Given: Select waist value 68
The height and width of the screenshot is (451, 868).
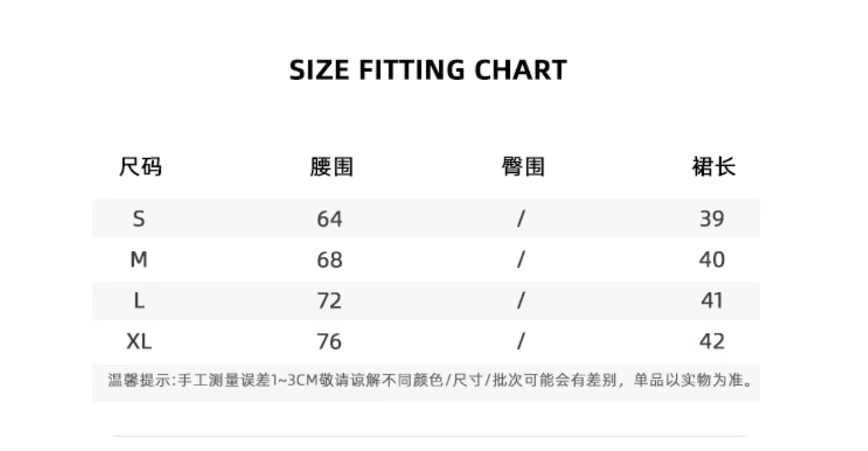Looking at the screenshot, I should [329, 260].
